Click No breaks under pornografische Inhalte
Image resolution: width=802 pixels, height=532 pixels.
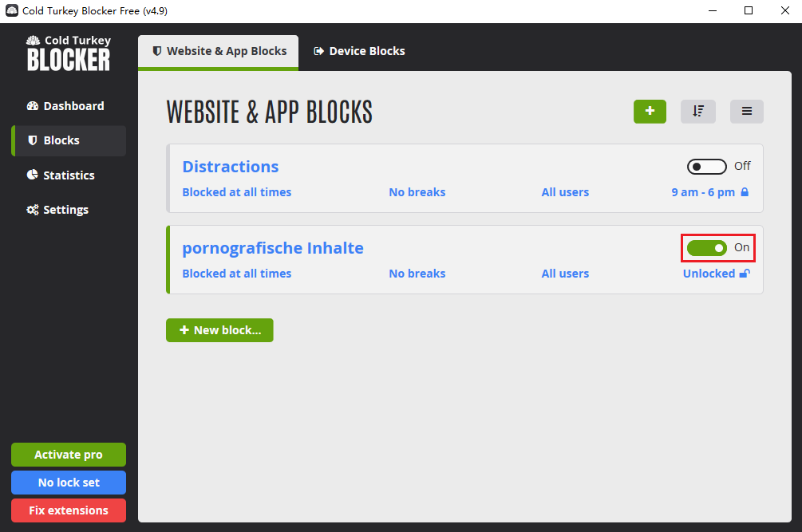point(417,274)
